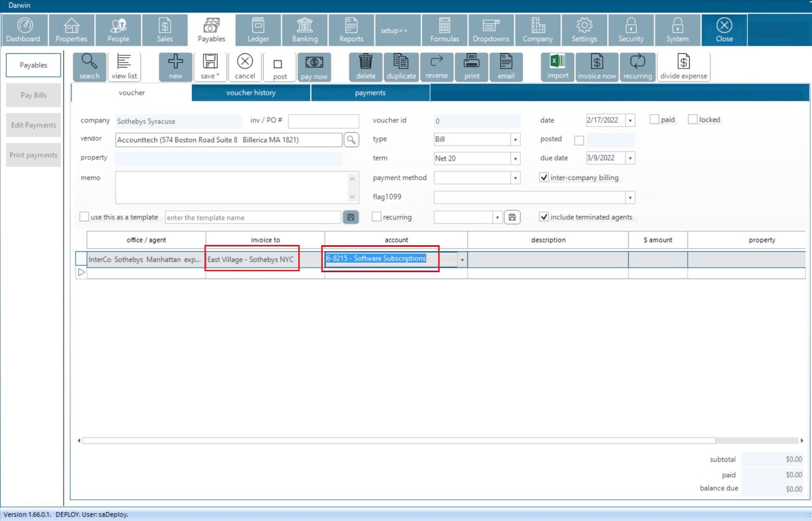Duplicate the current voucher

pos(401,67)
